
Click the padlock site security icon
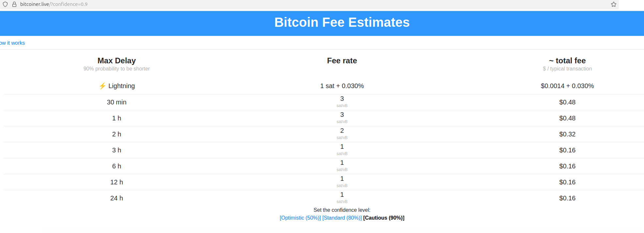pyautogui.click(x=14, y=4)
